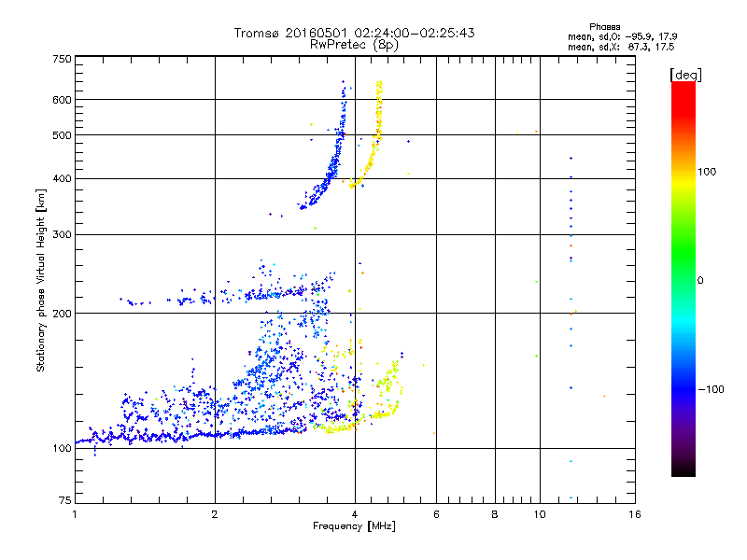
Task: Click the x-axis tick label '2'
Action: tap(215, 514)
